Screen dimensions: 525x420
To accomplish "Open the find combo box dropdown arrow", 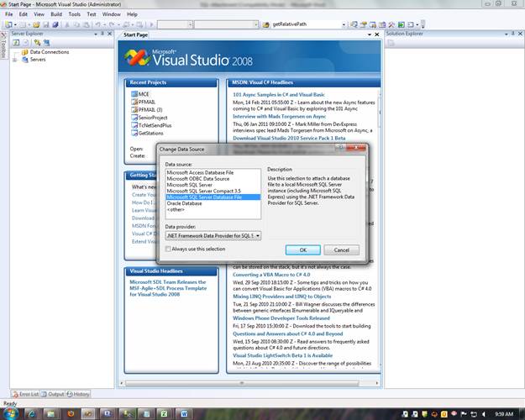I will click(344, 24).
